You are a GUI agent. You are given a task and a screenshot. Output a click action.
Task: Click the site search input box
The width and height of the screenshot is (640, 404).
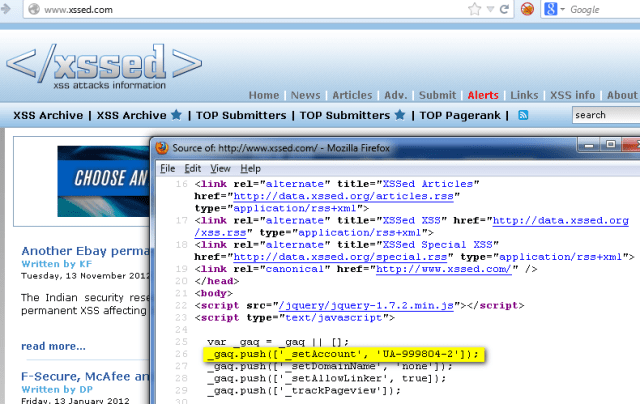pos(606,115)
